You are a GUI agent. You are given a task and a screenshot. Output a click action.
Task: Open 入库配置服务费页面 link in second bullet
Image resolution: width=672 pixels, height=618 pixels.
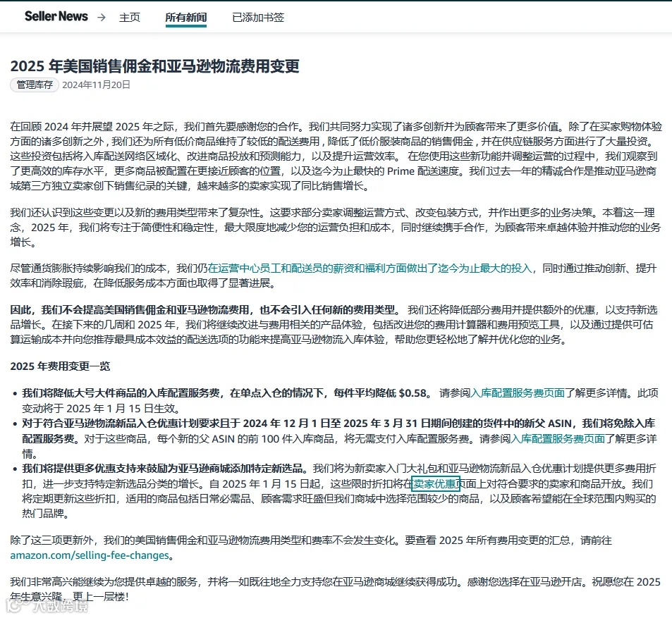pos(558,438)
